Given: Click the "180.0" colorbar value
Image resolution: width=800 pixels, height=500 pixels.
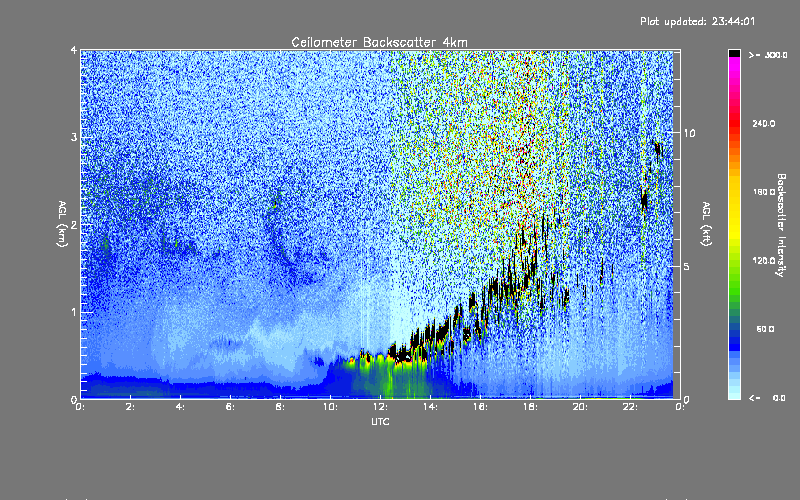Looking at the screenshot, I should [x=764, y=192].
